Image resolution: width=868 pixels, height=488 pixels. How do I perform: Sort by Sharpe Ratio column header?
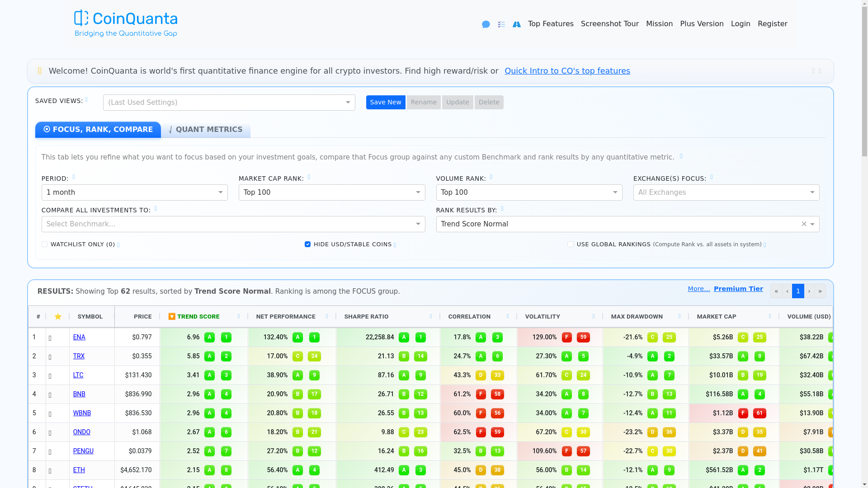[366, 317]
